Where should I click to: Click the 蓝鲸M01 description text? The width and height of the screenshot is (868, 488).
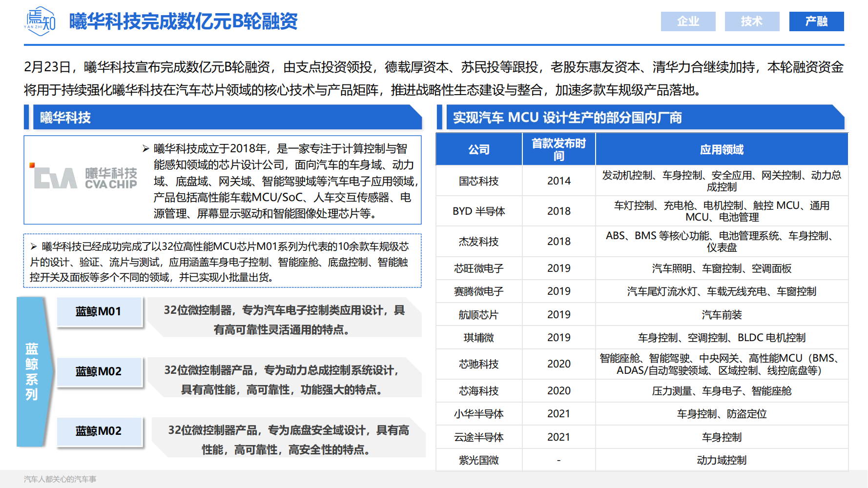[284, 320]
